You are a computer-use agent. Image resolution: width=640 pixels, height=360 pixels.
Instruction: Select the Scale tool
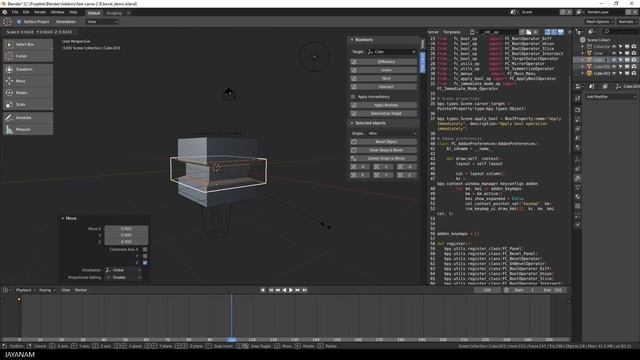point(28,104)
